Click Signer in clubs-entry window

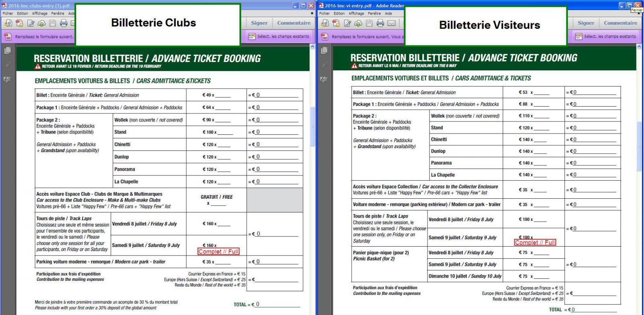[x=259, y=23]
